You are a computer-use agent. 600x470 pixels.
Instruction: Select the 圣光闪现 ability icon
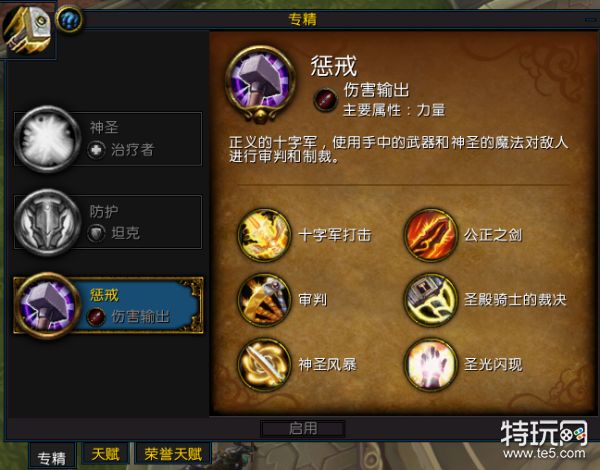tap(430, 364)
